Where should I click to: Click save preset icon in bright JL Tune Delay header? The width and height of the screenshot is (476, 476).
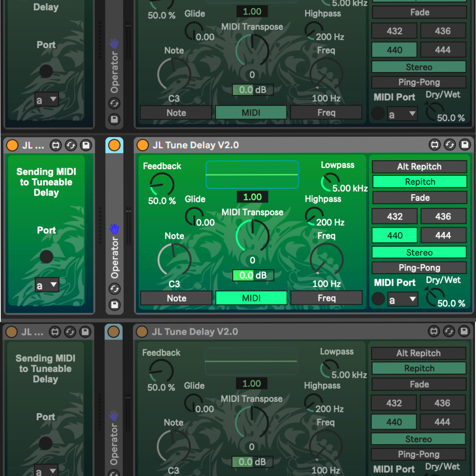coord(465,145)
